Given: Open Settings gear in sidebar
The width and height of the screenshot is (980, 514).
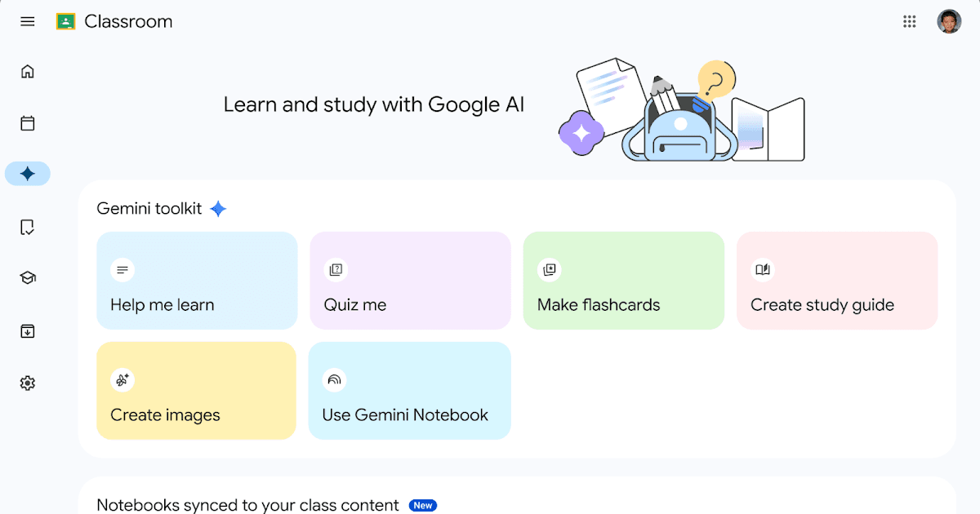Looking at the screenshot, I should [28, 383].
